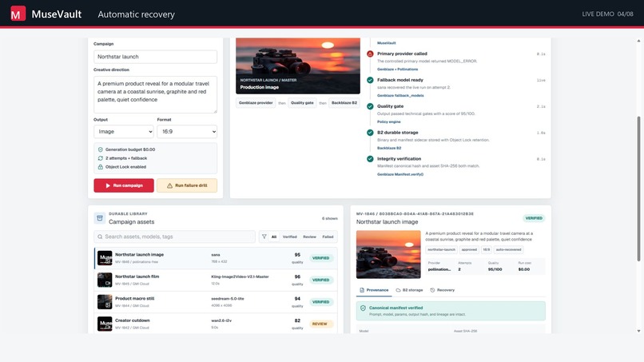Select the All filter

click(274, 237)
